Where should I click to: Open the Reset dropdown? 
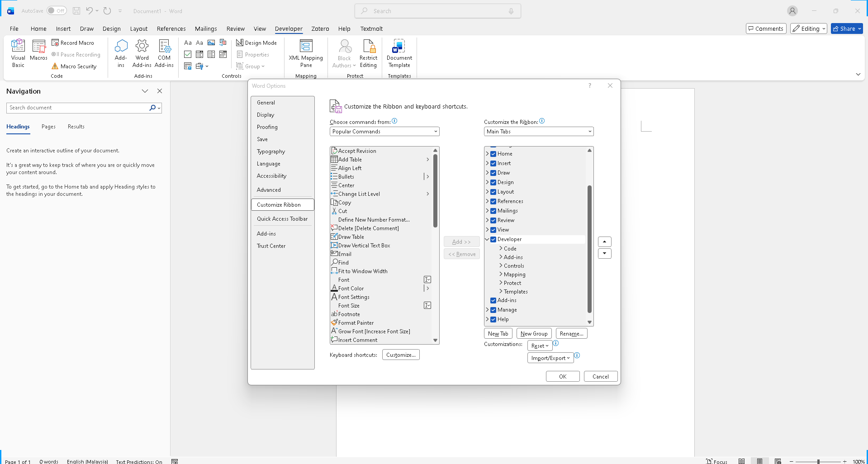pyautogui.click(x=540, y=346)
